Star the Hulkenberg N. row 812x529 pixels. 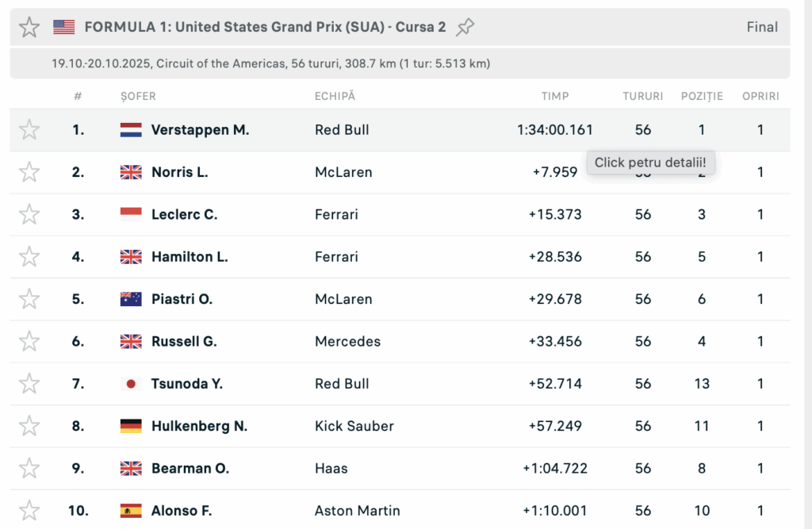[x=29, y=426]
